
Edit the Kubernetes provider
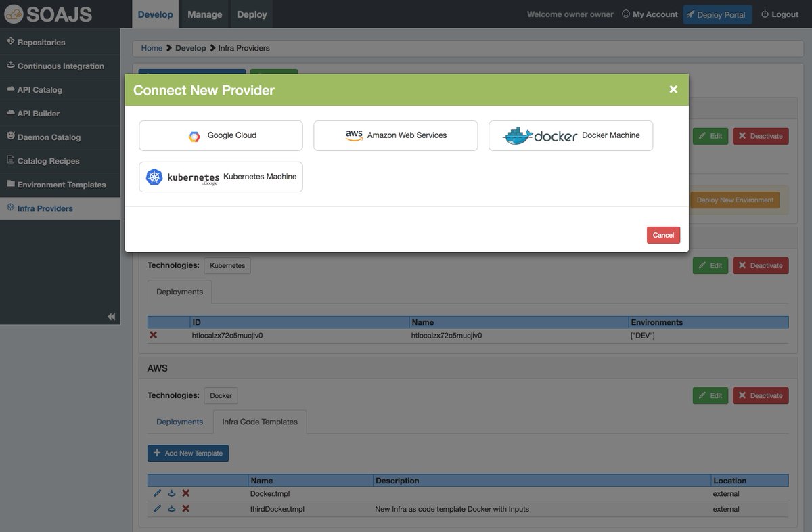point(710,265)
